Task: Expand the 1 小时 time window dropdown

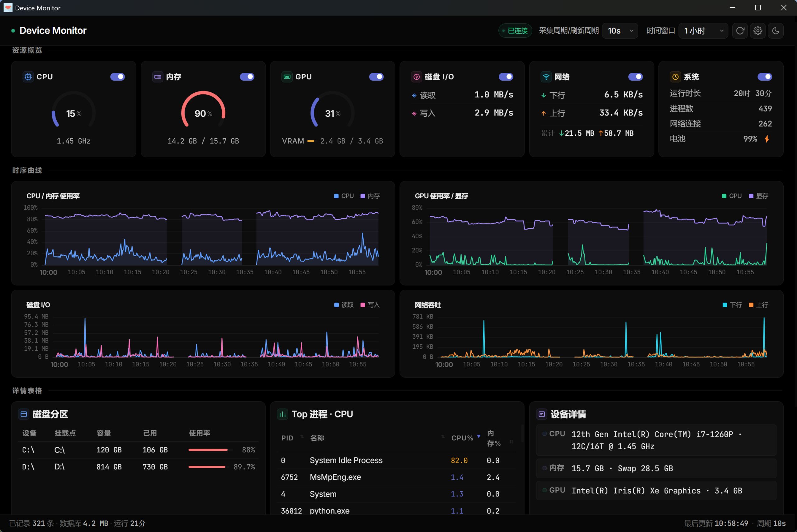Action: [x=703, y=31]
